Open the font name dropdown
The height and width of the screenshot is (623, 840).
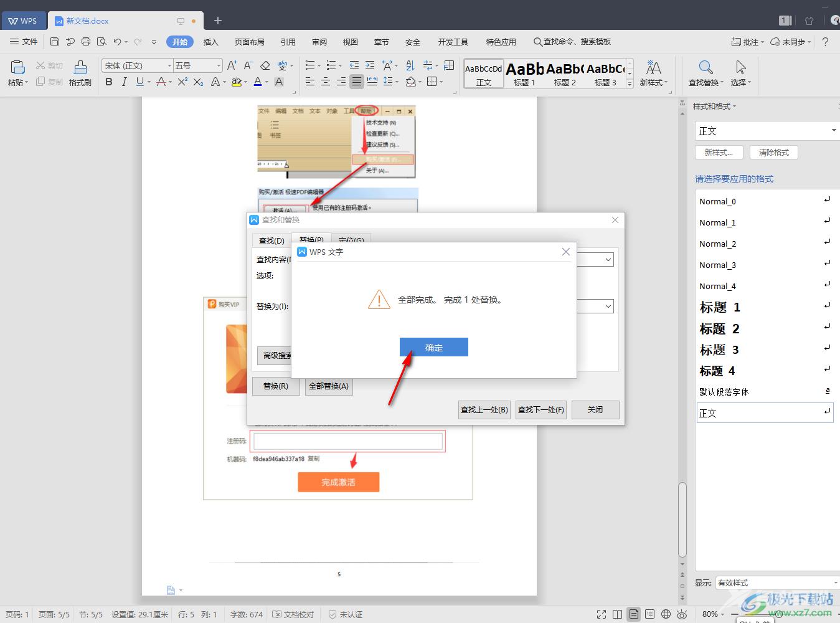click(x=169, y=65)
